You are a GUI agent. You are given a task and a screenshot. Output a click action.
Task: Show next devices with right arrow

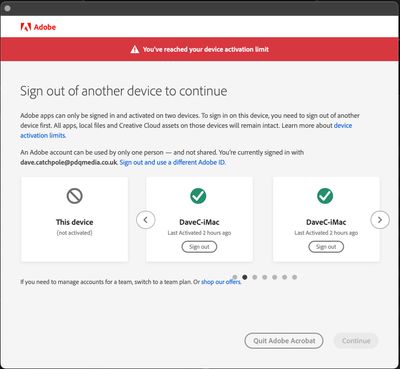click(380, 220)
